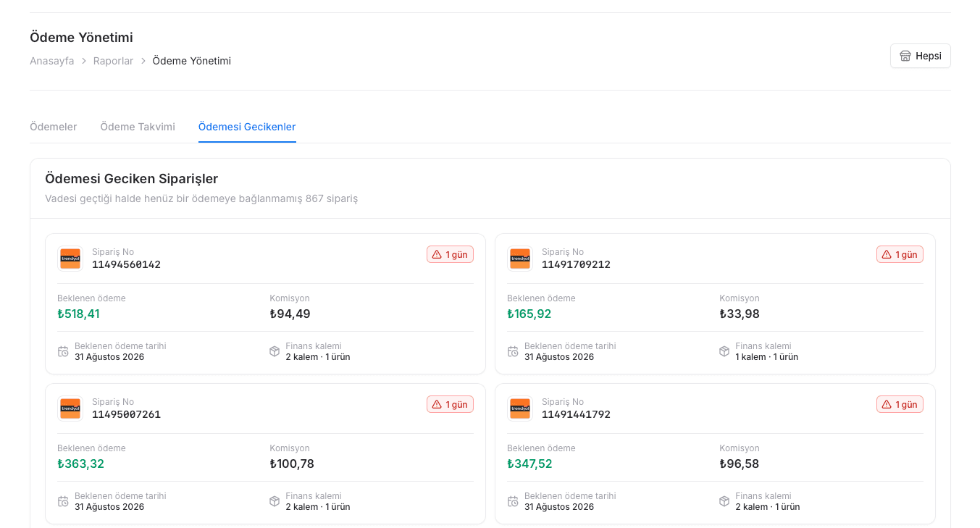The height and width of the screenshot is (528, 980).
Task: Click expected payment amount ₺518,41
Action: tap(78, 314)
